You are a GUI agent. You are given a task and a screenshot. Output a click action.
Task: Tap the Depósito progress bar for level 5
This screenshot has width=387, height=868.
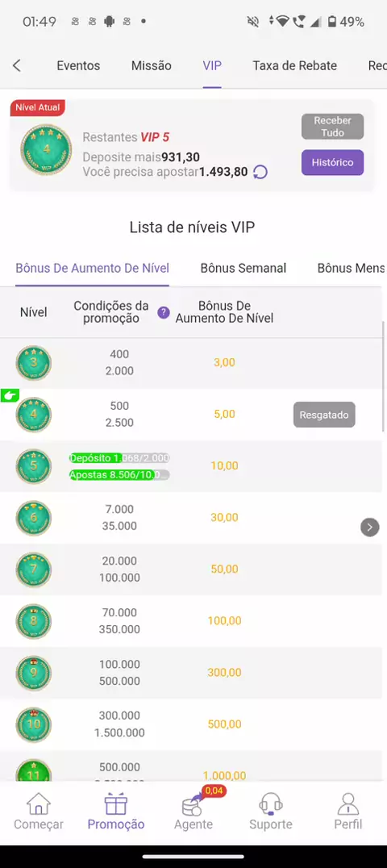(119, 458)
